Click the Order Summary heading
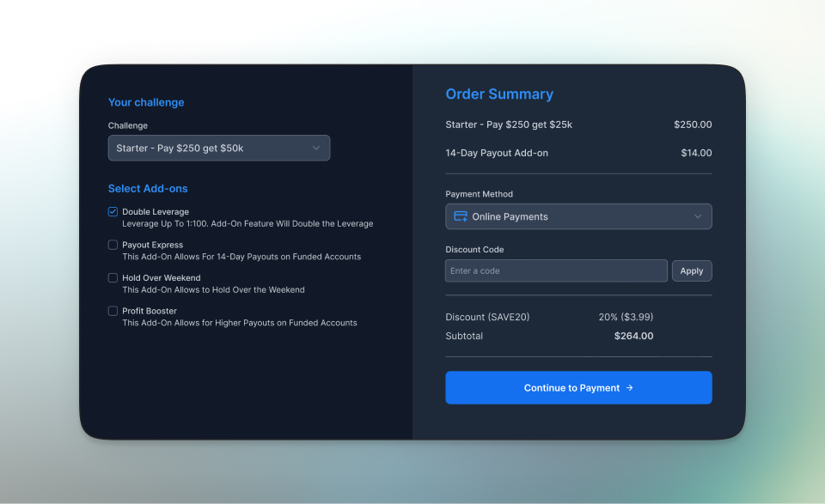The height and width of the screenshot is (504, 825). click(498, 94)
